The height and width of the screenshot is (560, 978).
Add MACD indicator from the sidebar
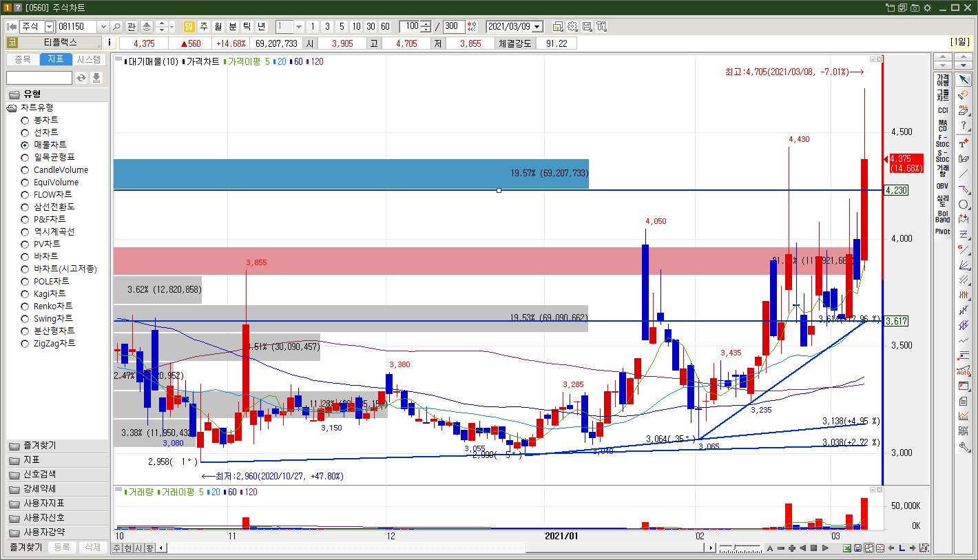[943, 125]
